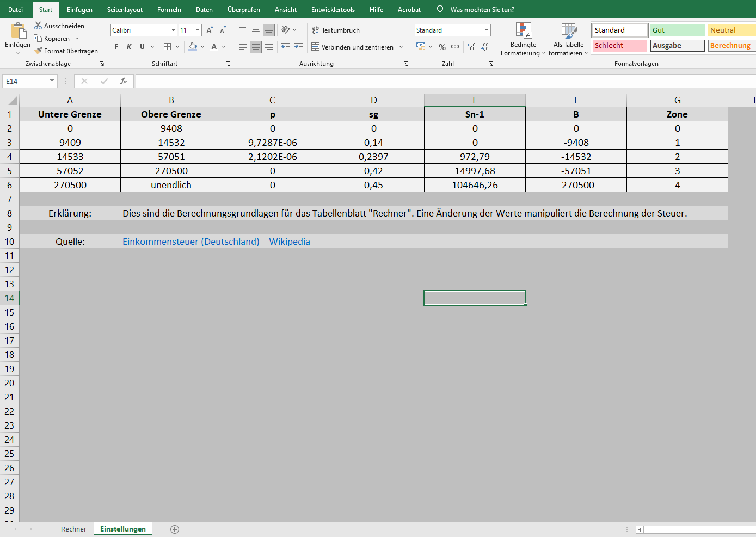Click into the formula bar input field

435,81
